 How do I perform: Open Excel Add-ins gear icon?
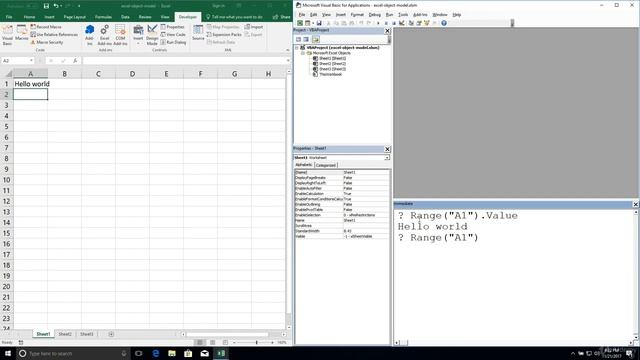point(104,35)
